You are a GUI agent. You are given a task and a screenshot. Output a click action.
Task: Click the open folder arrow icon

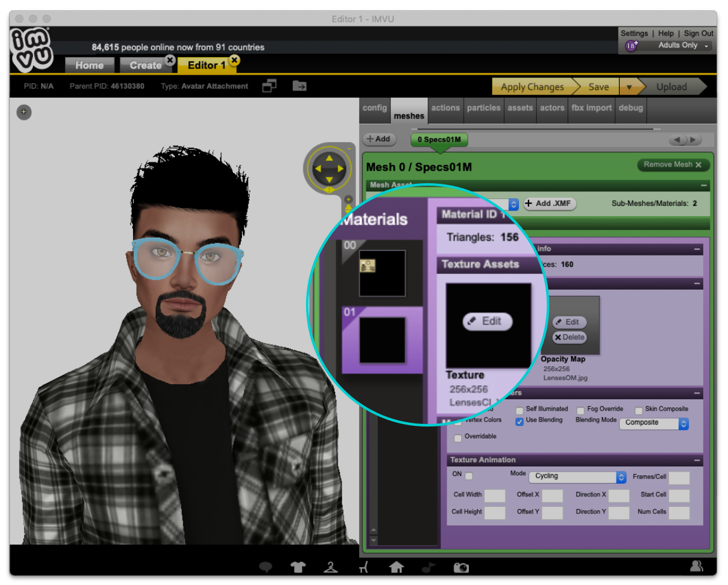300,86
